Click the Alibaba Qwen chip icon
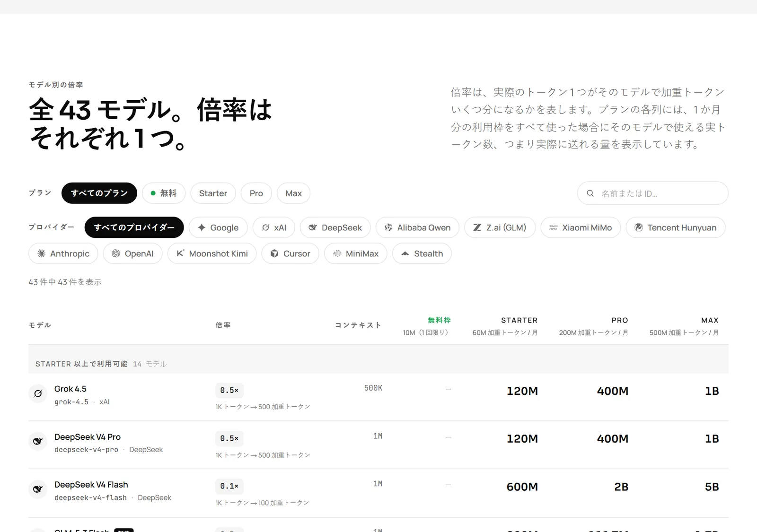 [x=388, y=227]
